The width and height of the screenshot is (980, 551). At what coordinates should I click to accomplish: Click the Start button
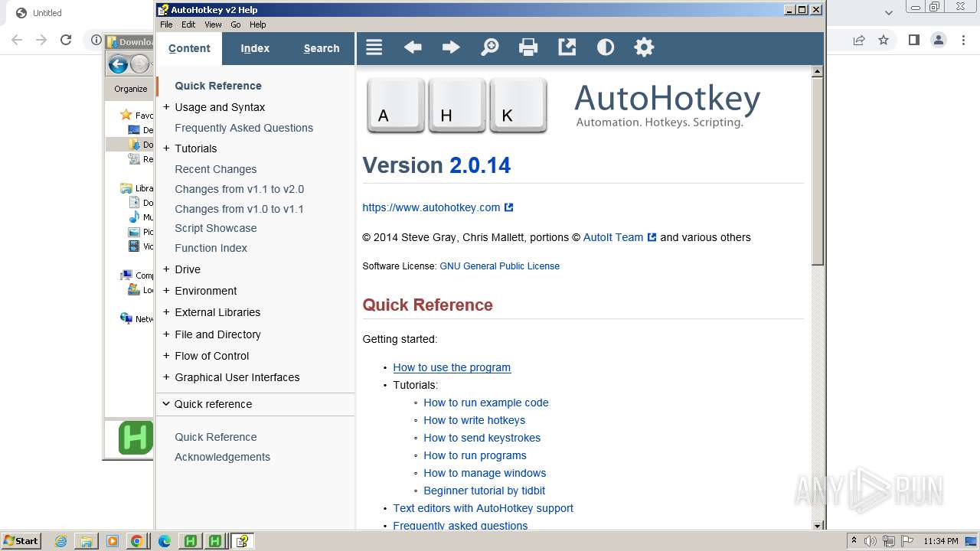[21, 541]
